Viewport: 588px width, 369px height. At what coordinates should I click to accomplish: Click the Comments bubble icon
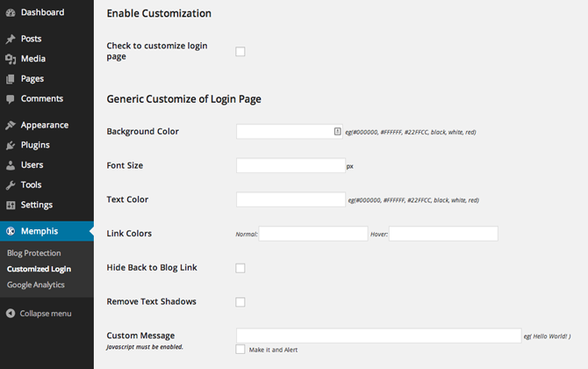[x=10, y=99]
